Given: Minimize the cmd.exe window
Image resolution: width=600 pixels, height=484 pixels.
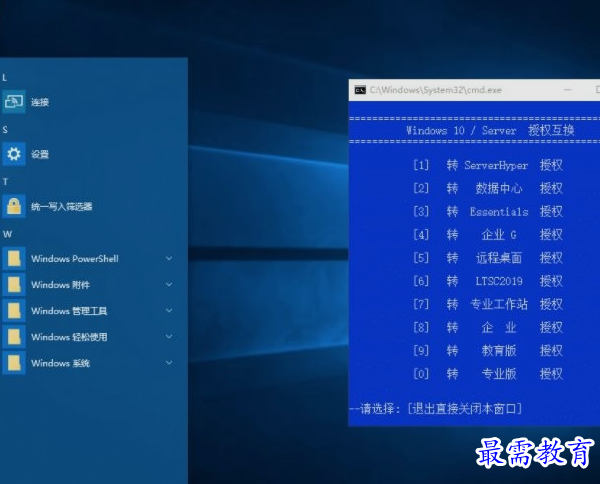Looking at the screenshot, I should (x=567, y=90).
